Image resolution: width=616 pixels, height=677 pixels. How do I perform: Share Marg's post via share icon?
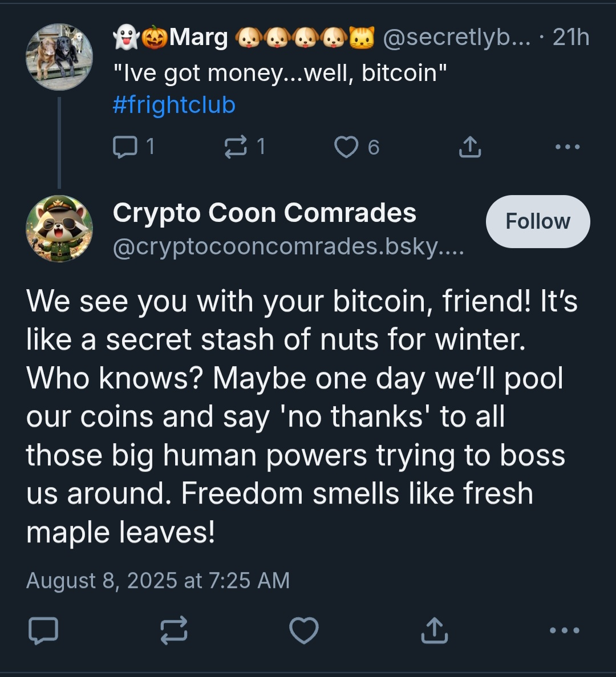point(469,147)
